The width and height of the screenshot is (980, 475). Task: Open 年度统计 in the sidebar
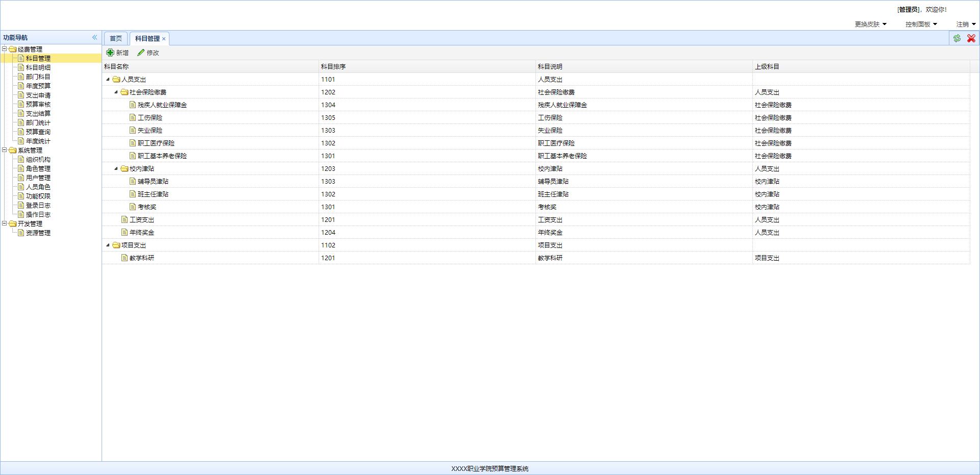click(x=38, y=141)
